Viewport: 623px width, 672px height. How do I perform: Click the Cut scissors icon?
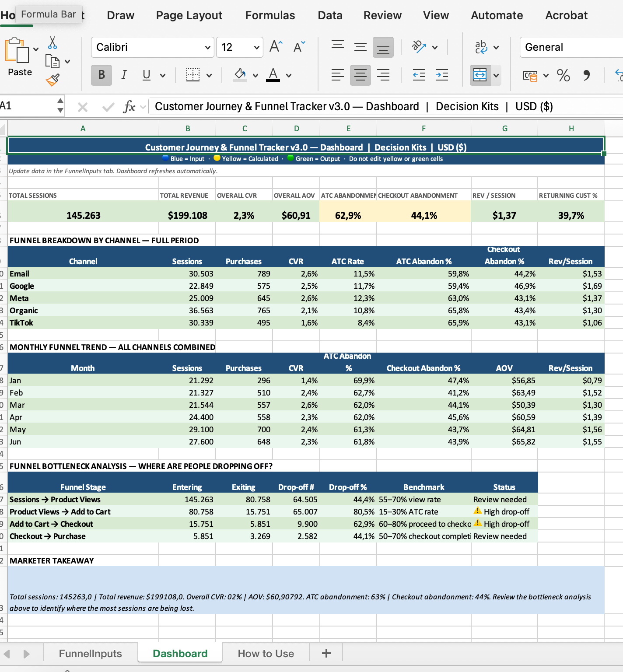(x=52, y=42)
